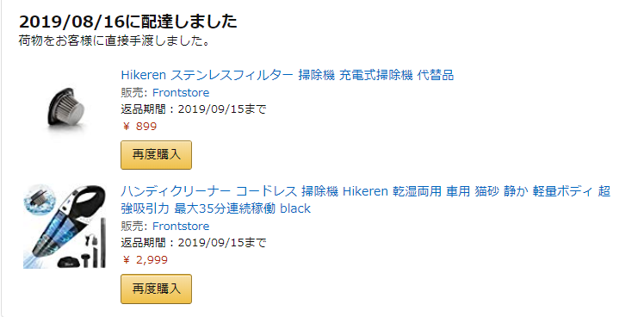Screen dimensions: 644x317
Task: Click 再度購入 for the stainless filter
Action: (156, 154)
